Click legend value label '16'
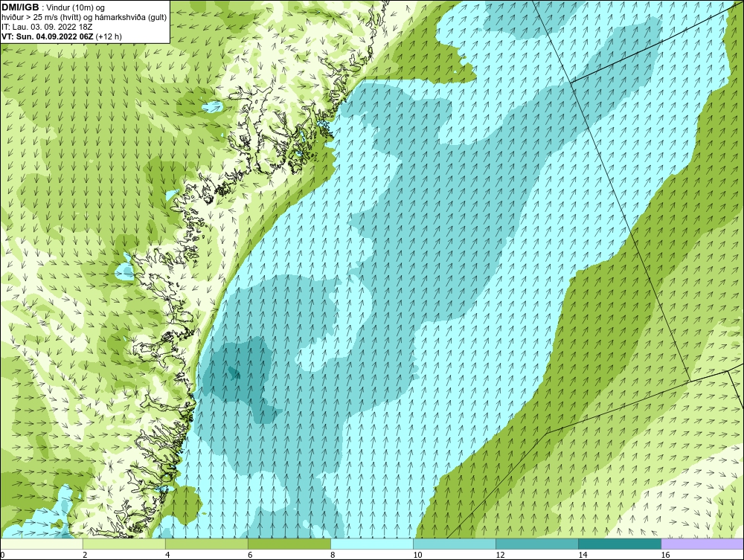Viewport: 744px width, 560px height. (664, 556)
